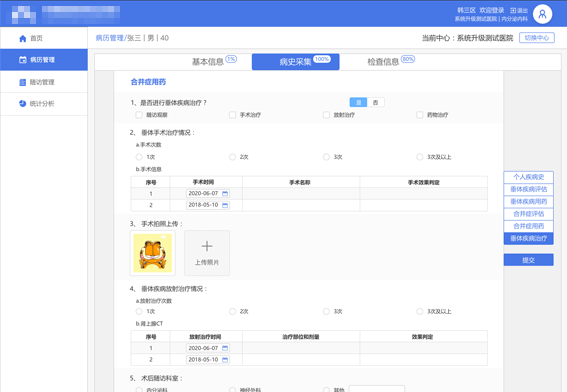Image resolution: width=567 pixels, height=392 pixels.
Task: Select 病历管理 in the left sidebar
Action: coord(44,60)
